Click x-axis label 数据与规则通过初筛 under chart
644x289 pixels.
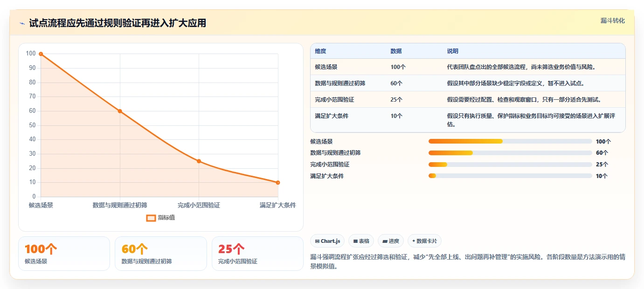120,205
